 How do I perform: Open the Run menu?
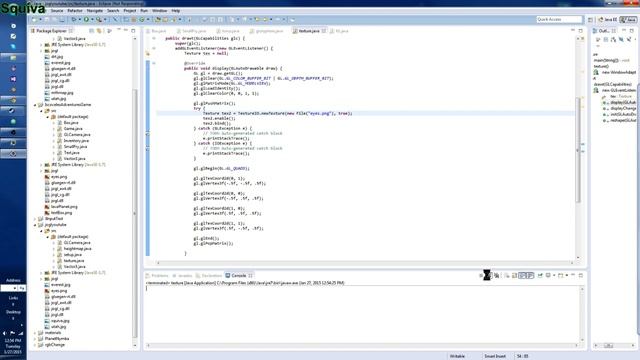tap(144, 11)
